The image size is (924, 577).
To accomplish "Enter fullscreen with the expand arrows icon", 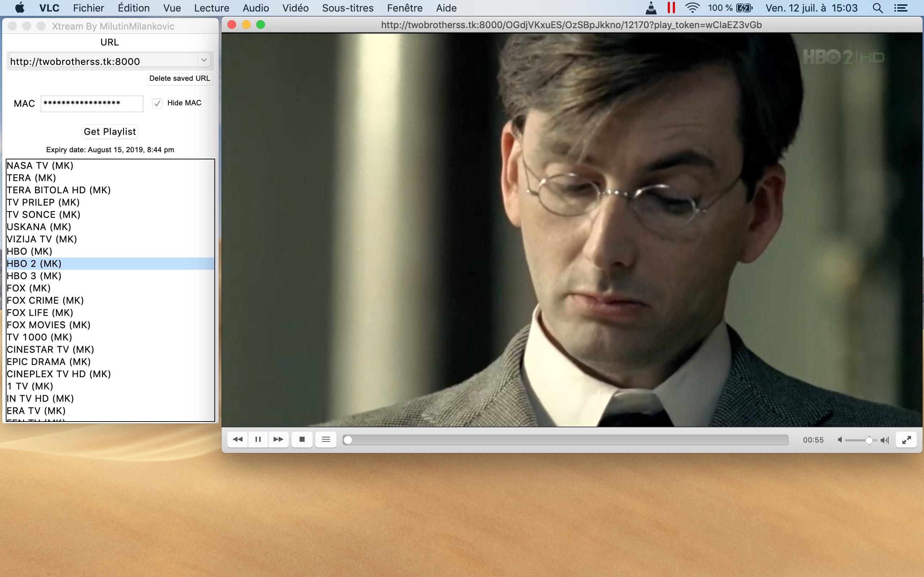I will point(906,440).
